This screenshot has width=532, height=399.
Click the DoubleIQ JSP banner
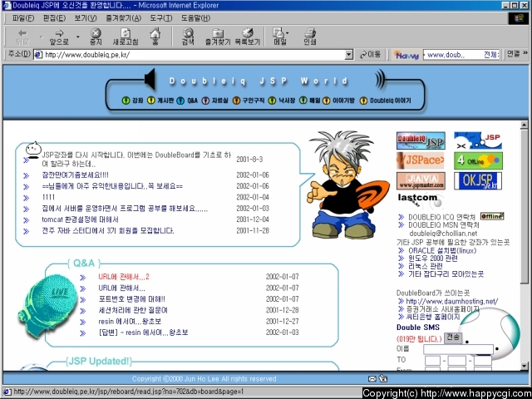pyautogui.click(x=421, y=140)
